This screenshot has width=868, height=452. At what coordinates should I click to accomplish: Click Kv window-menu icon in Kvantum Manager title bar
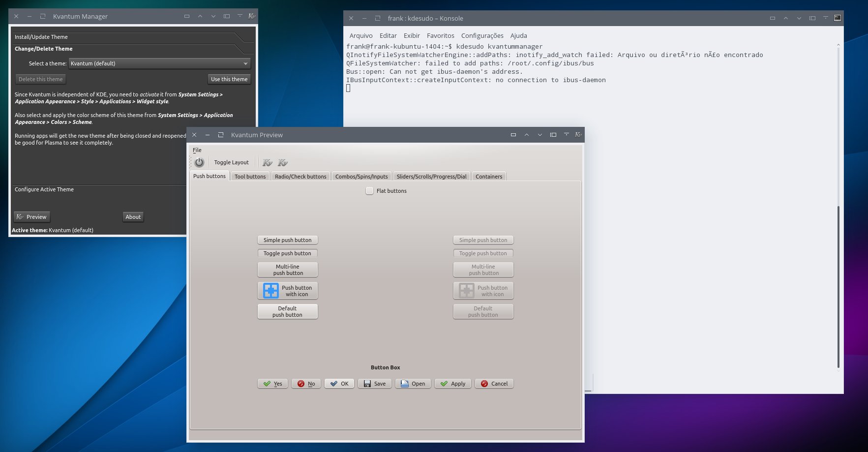pos(252,16)
